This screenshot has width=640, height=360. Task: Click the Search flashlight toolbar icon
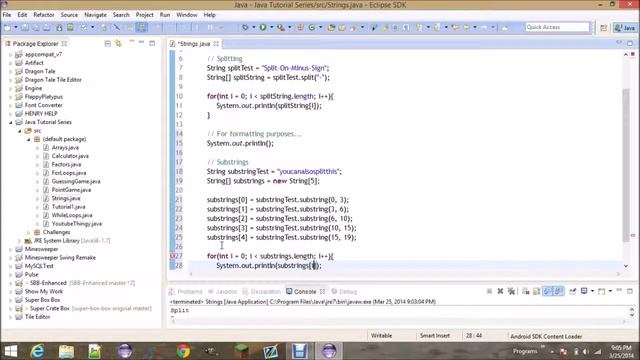pyautogui.click(x=353, y=27)
